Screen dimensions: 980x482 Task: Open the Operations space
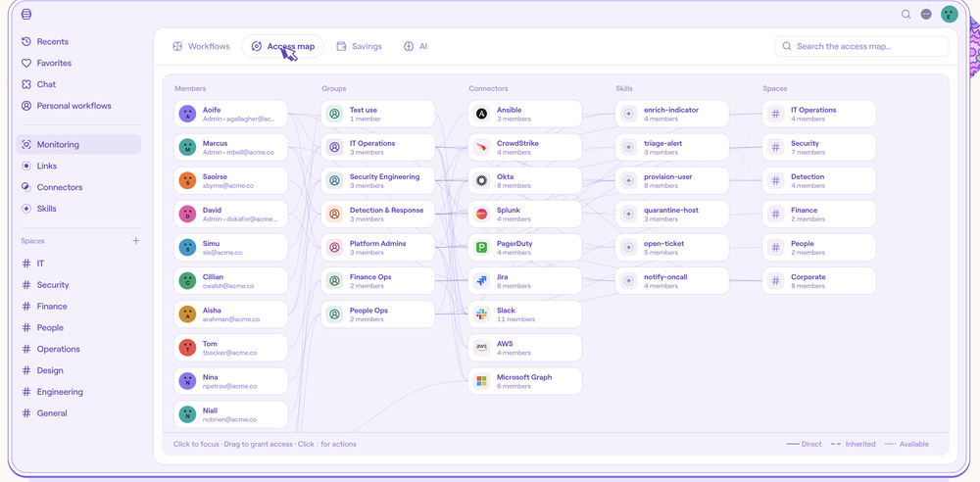(x=78, y=349)
